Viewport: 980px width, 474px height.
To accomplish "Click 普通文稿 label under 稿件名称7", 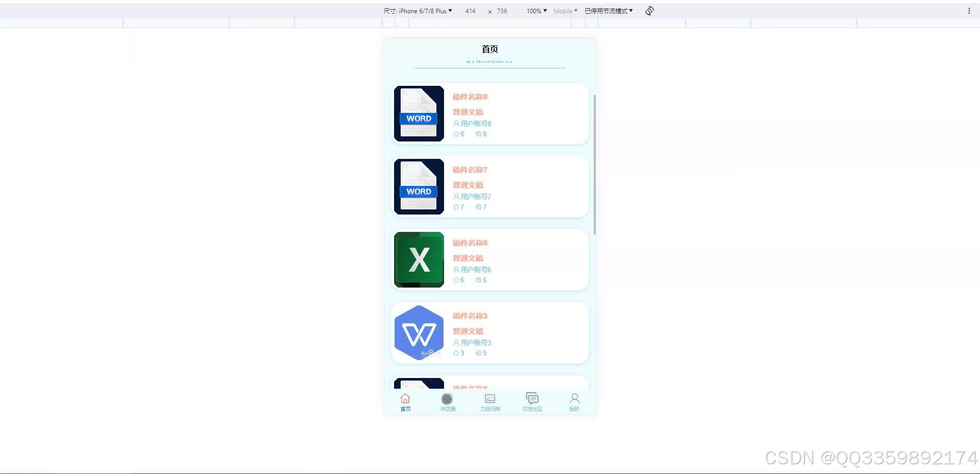I will tap(468, 185).
